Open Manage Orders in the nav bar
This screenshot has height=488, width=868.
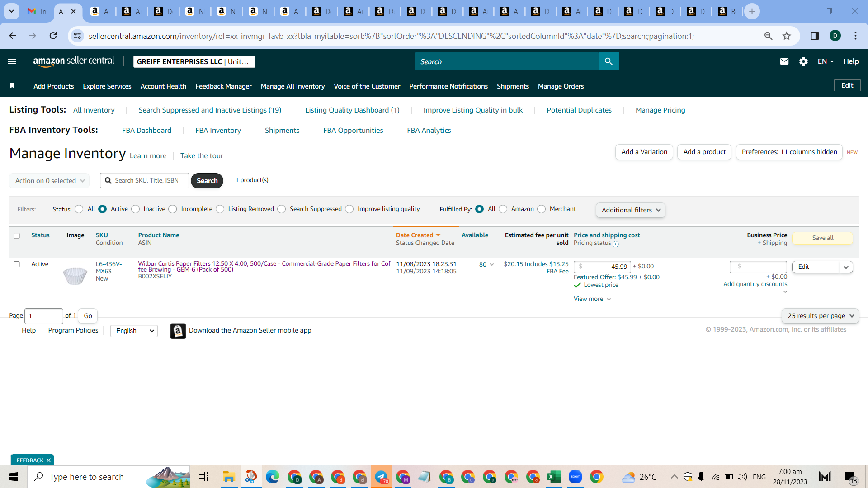click(561, 86)
